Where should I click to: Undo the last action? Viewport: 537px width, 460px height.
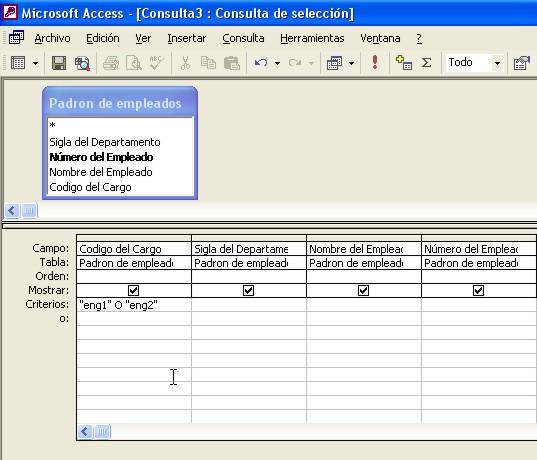pyautogui.click(x=261, y=63)
